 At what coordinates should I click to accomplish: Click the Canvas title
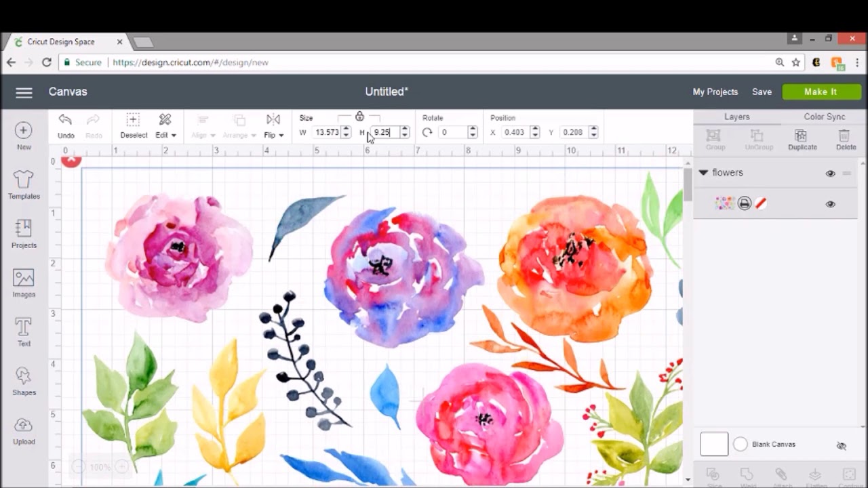coord(68,91)
